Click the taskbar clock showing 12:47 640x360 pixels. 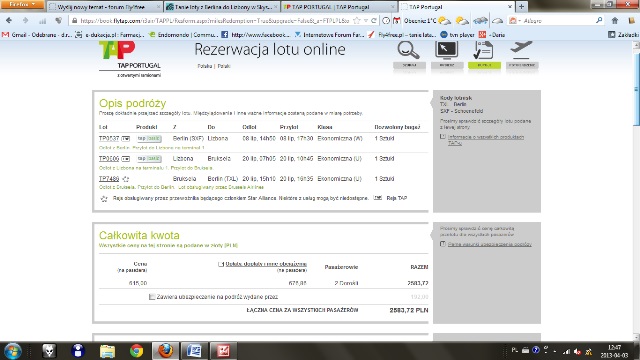click(x=614, y=351)
